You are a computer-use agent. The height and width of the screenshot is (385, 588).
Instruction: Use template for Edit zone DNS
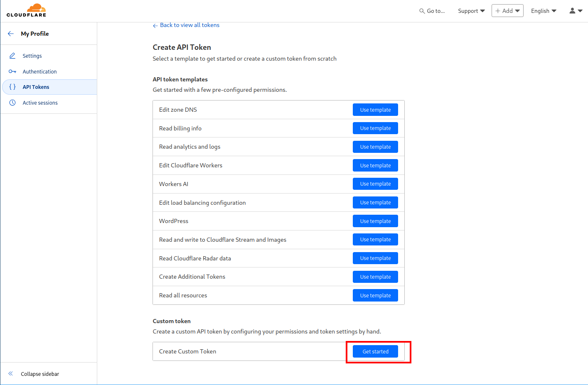pos(375,110)
